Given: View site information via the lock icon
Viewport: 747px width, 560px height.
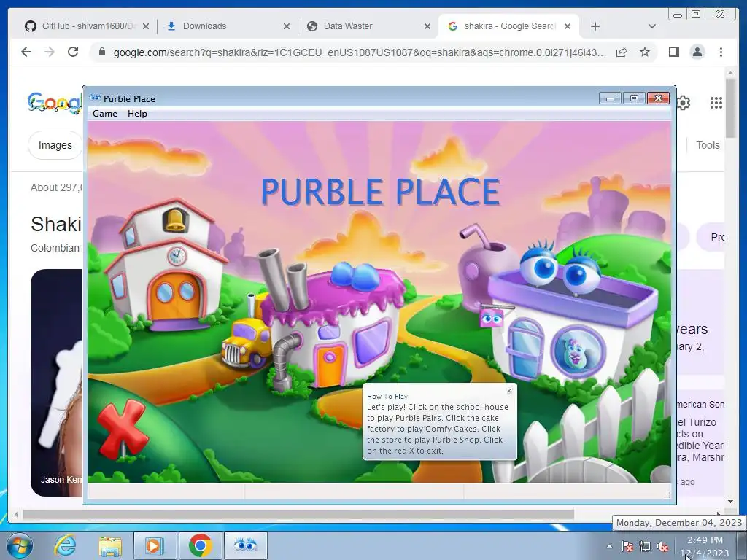Looking at the screenshot, I should click(101, 52).
